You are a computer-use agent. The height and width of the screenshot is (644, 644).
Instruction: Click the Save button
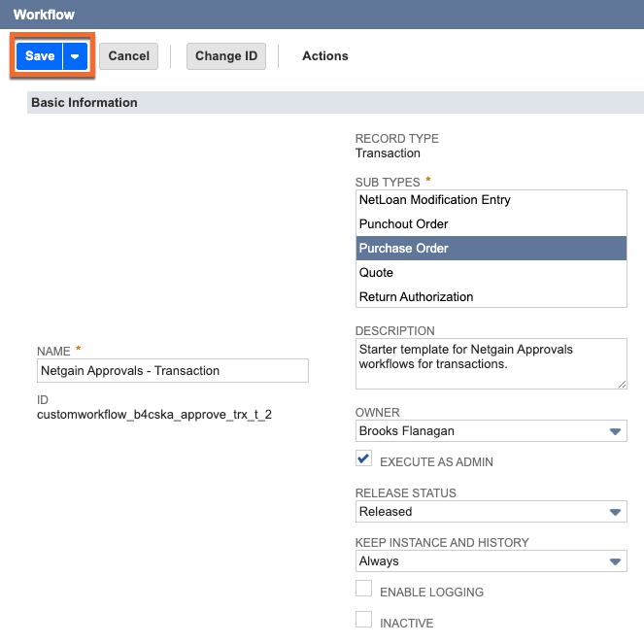(40, 56)
